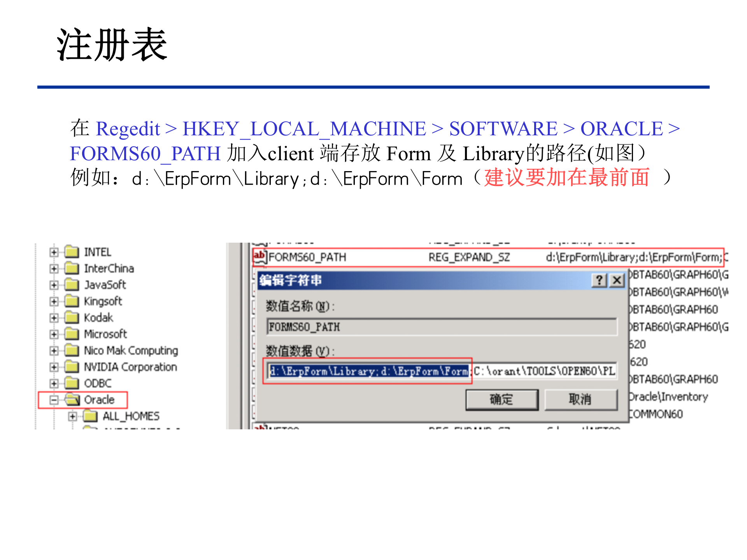
Task: Click the dialog help question mark icon
Action: [599, 280]
